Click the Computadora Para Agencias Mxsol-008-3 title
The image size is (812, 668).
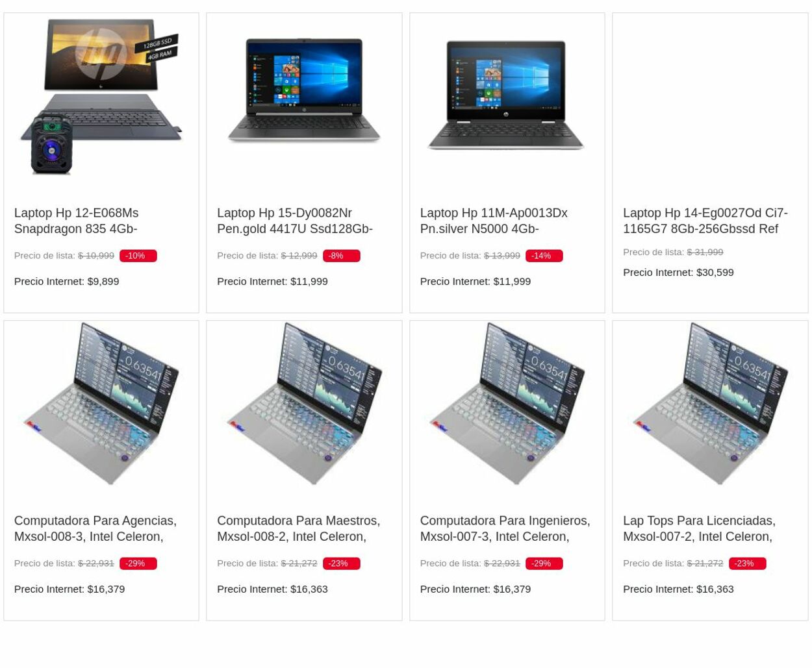(95, 528)
